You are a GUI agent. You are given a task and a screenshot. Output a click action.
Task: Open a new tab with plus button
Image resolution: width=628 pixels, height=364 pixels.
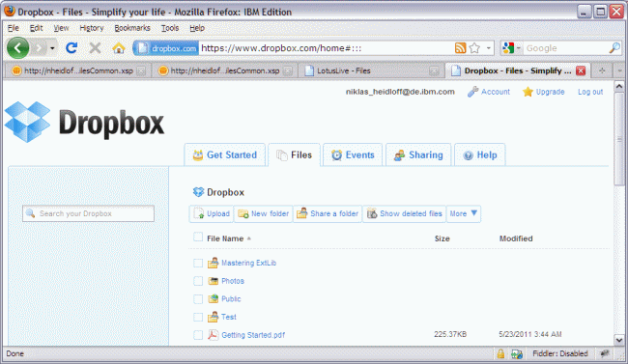(x=602, y=70)
